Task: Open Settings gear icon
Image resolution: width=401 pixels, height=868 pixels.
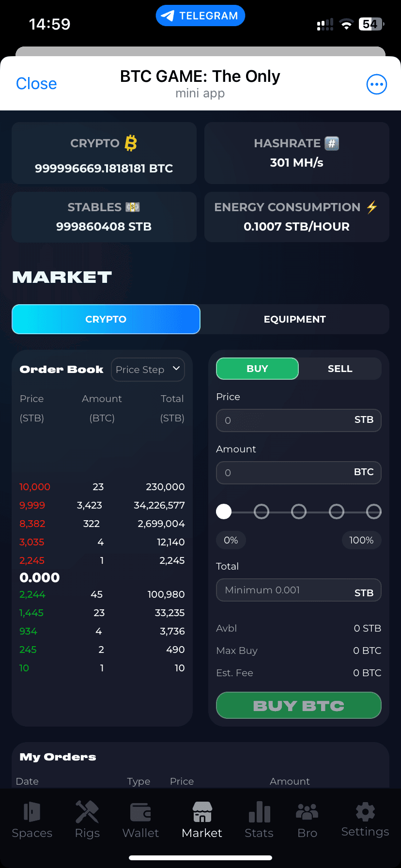Action: [x=365, y=812]
